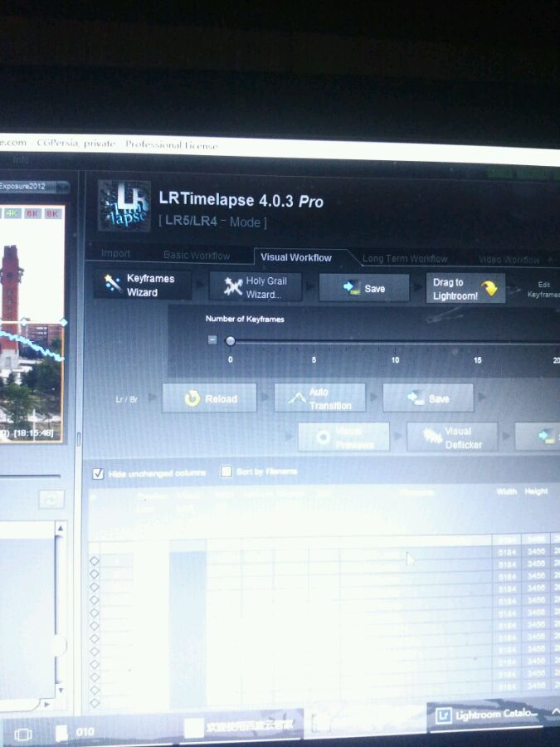Click the Width column header
Screen dimensions: 560x747
pyautogui.click(x=507, y=491)
